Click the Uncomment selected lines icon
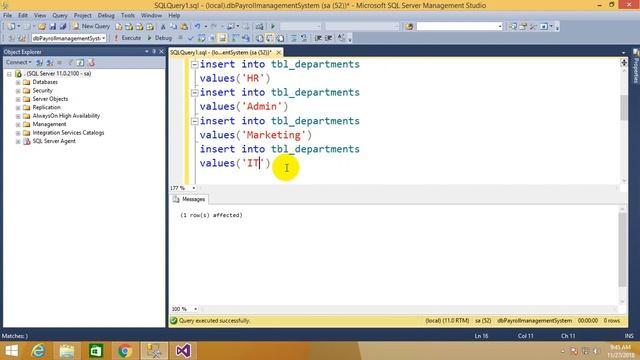This screenshot has width=640, height=360. coord(304,38)
